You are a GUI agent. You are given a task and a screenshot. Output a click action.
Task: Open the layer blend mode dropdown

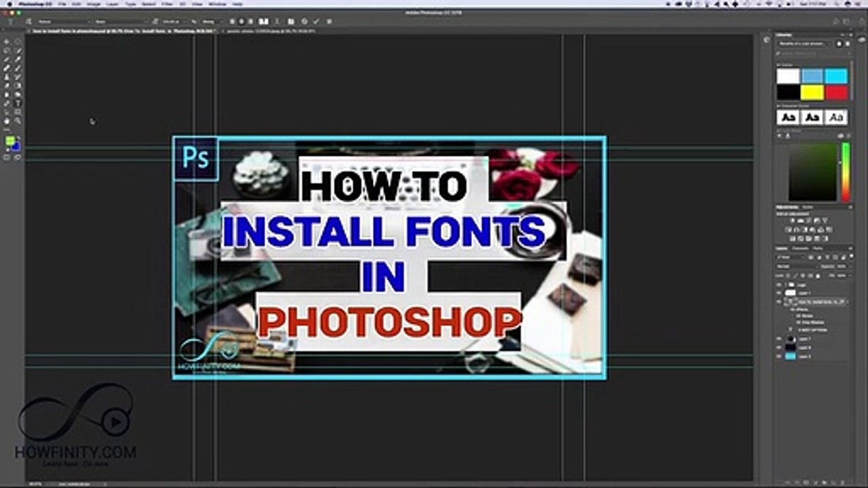[797, 266]
